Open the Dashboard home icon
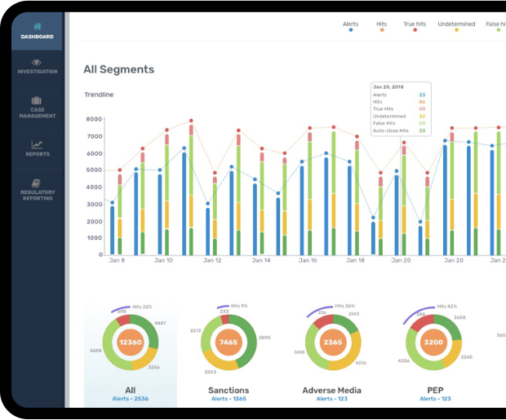Viewport: 506px width, 420px height. pyautogui.click(x=38, y=26)
